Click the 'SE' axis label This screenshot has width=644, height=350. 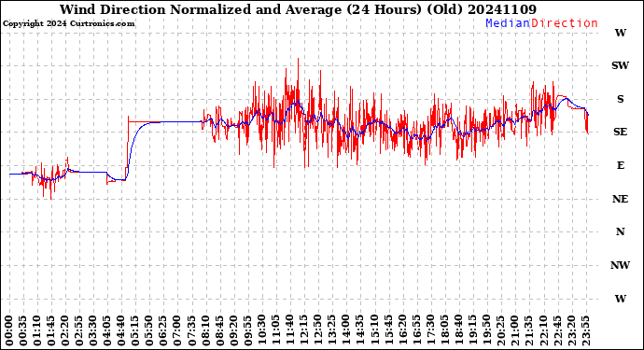pos(620,132)
